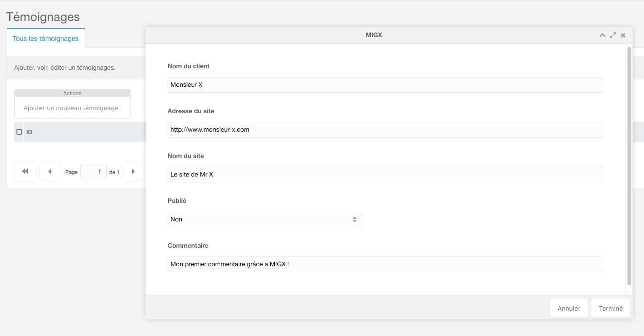The width and height of the screenshot is (644, 336).
Task: Go to next page with the right arrow
Action: pos(133,172)
